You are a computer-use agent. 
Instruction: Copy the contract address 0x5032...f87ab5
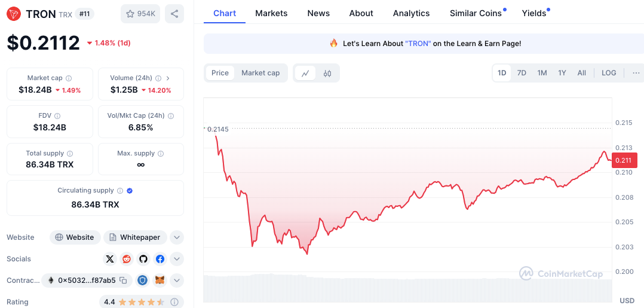pyautogui.click(x=123, y=280)
